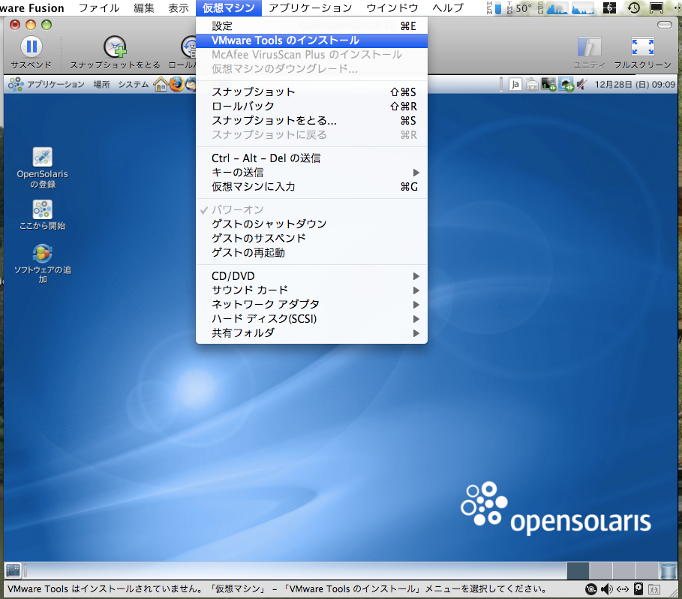Click the hard disk status bar icon

point(638,589)
